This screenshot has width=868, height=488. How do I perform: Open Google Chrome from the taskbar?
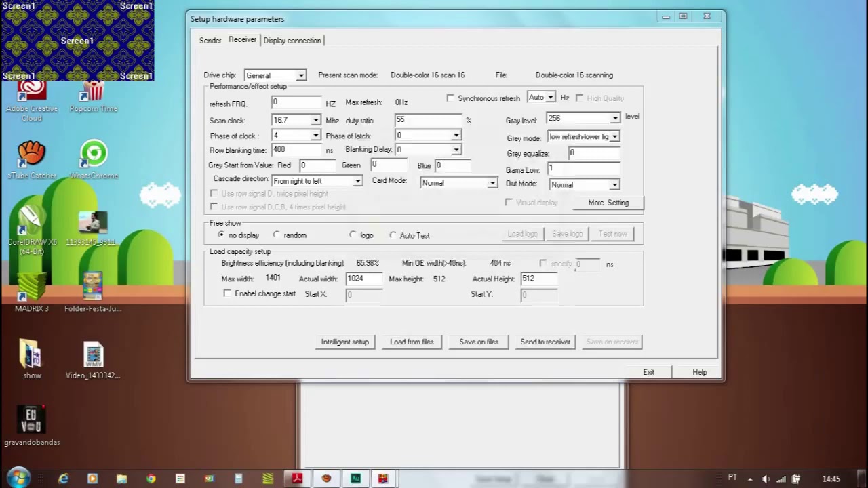click(151, 479)
